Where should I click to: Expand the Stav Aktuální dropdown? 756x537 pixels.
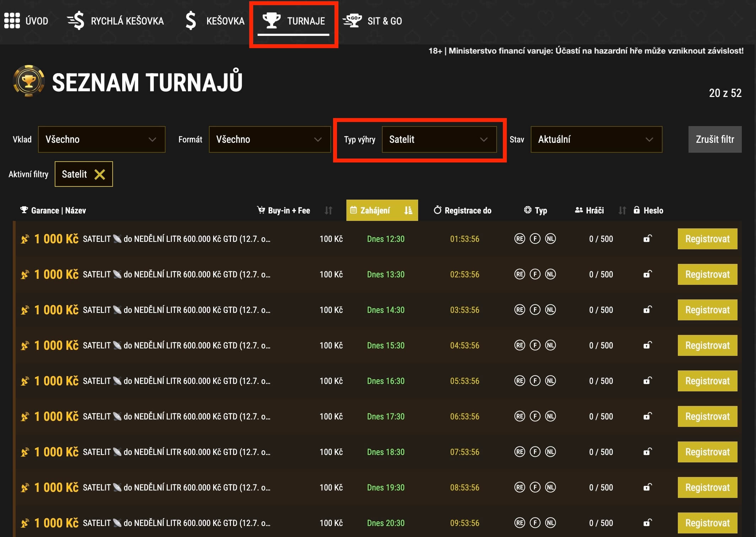tap(596, 139)
